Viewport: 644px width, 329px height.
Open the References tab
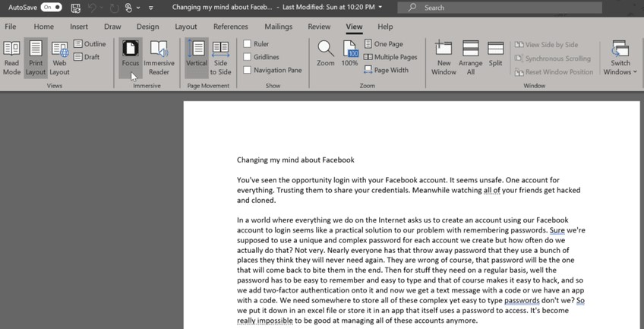pos(231,27)
